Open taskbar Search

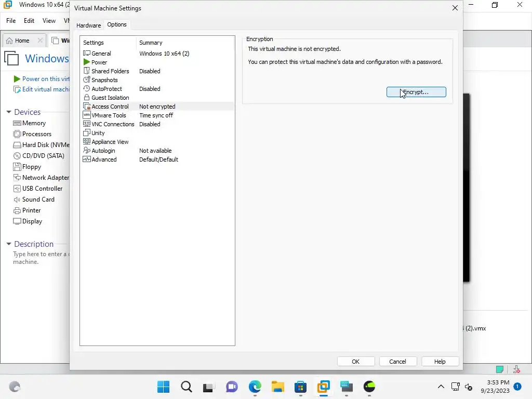coord(187,387)
